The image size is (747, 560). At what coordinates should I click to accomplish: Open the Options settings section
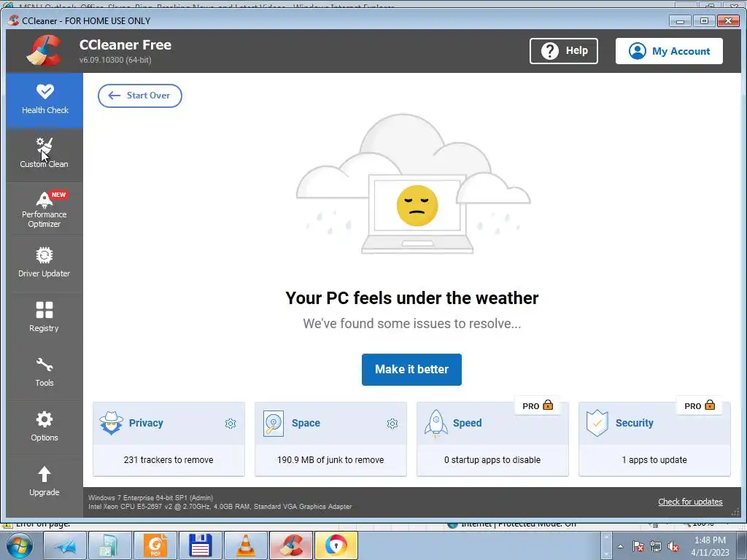pyautogui.click(x=44, y=427)
